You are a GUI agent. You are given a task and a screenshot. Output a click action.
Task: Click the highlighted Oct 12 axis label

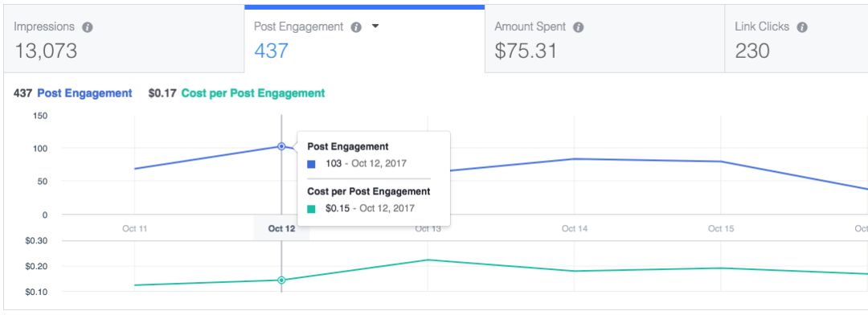(281, 229)
